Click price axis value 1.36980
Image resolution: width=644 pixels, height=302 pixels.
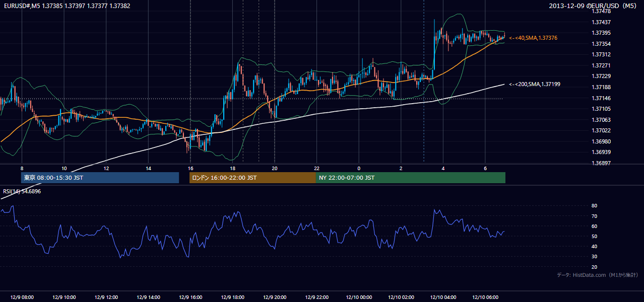pyautogui.click(x=601, y=141)
